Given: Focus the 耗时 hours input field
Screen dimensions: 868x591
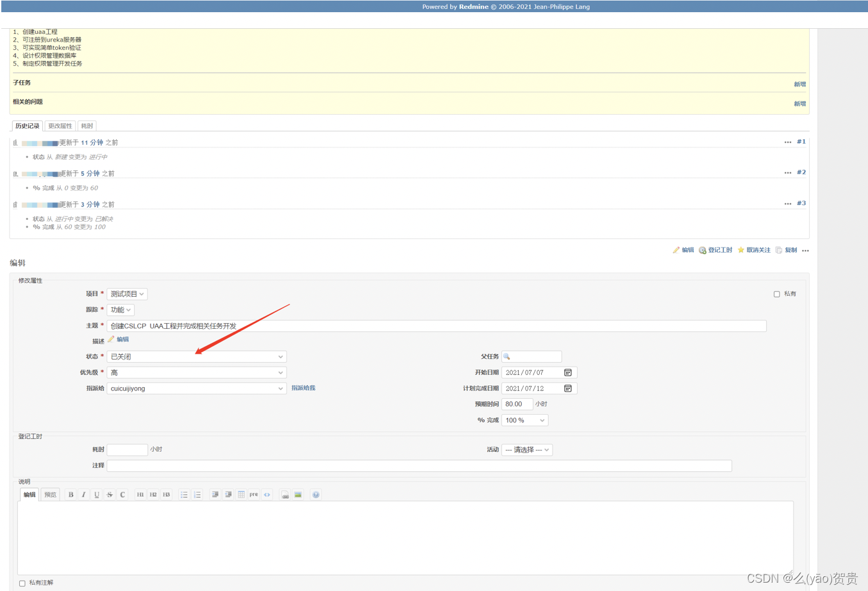Looking at the screenshot, I should pos(127,450).
